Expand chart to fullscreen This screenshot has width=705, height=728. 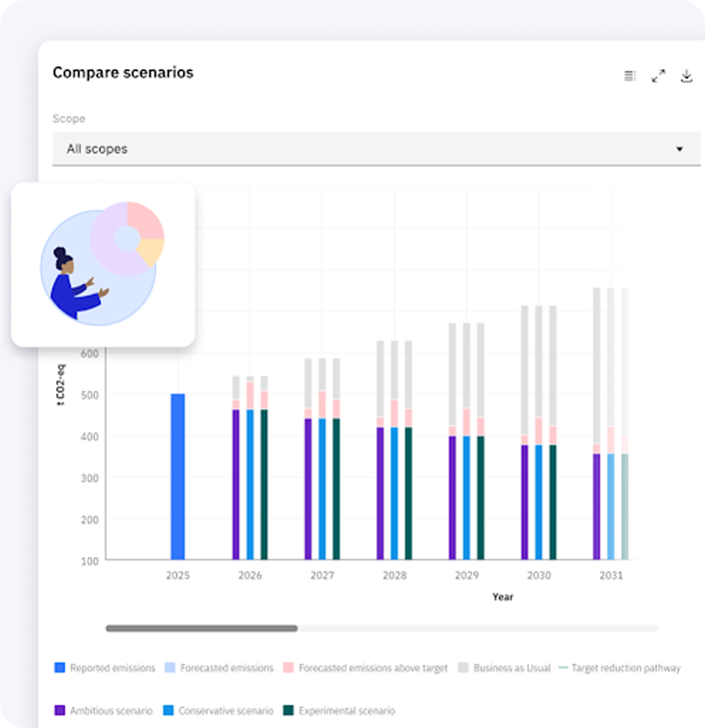point(658,75)
